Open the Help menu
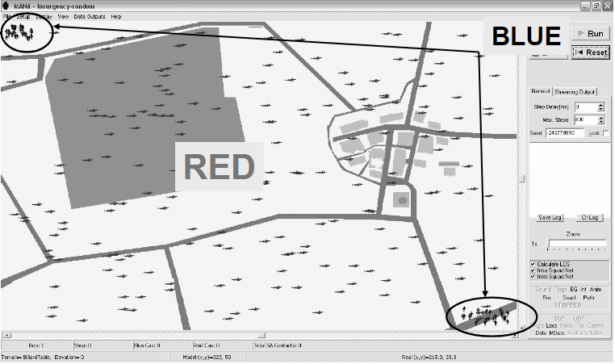The image size is (615, 364). click(x=116, y=17)
